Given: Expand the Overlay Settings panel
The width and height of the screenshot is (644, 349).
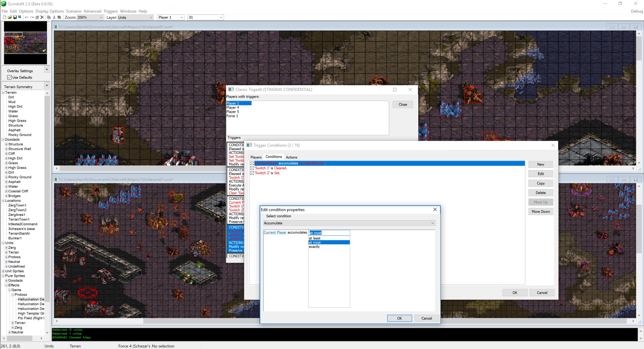Looking at the screenshot, I should 47,69.
